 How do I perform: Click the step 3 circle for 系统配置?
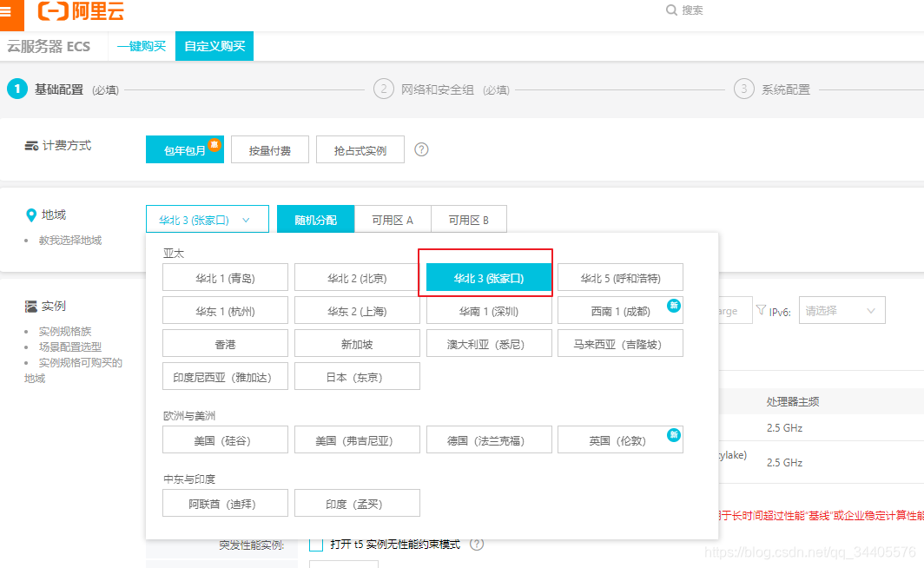point(743,89)
